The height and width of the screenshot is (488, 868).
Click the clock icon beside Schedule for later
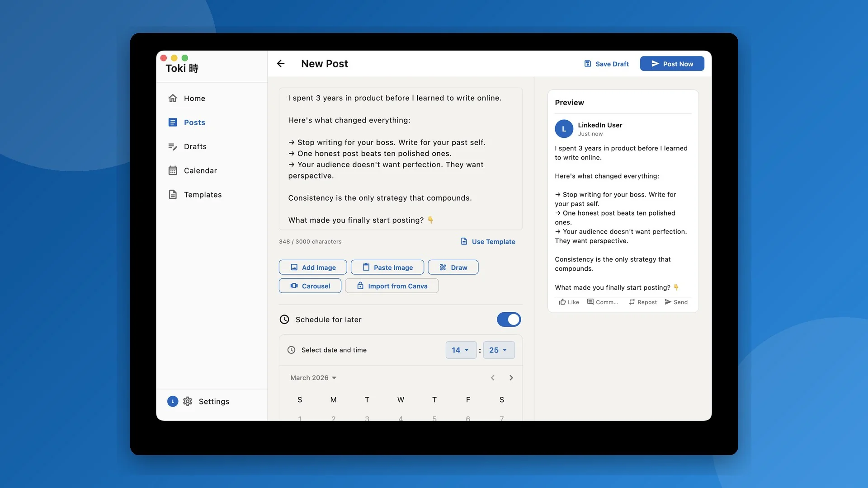[284, 319]
